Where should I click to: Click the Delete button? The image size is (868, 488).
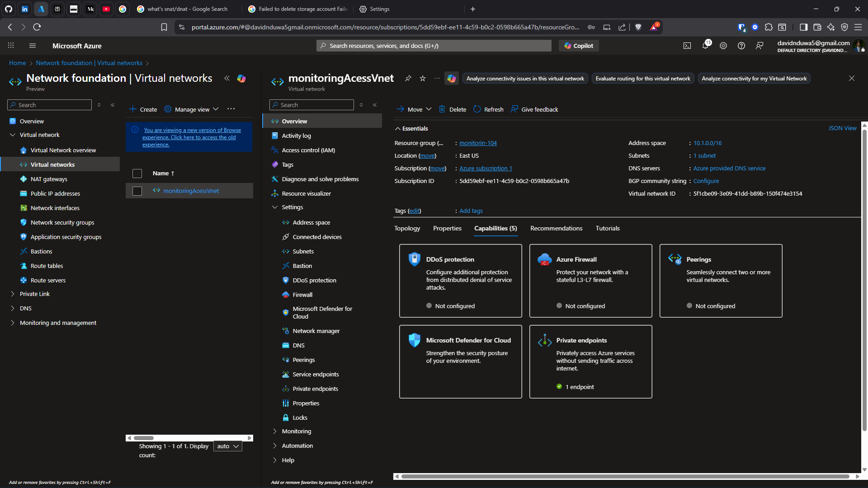click(x=452, y=109)
